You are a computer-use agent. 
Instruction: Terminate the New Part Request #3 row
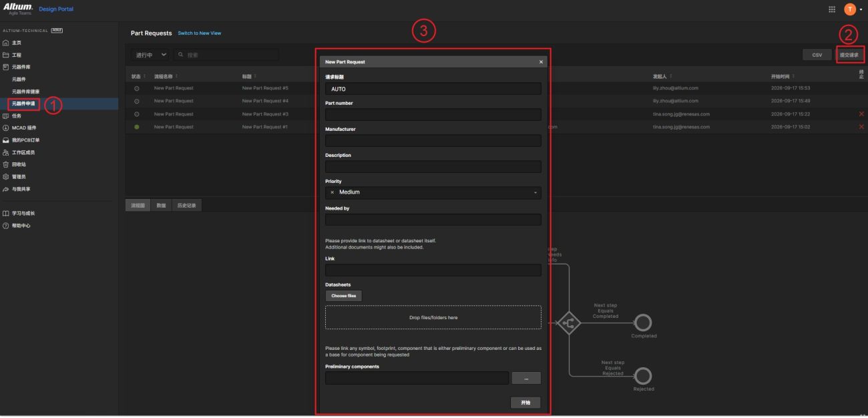click(x=861, y=114)
